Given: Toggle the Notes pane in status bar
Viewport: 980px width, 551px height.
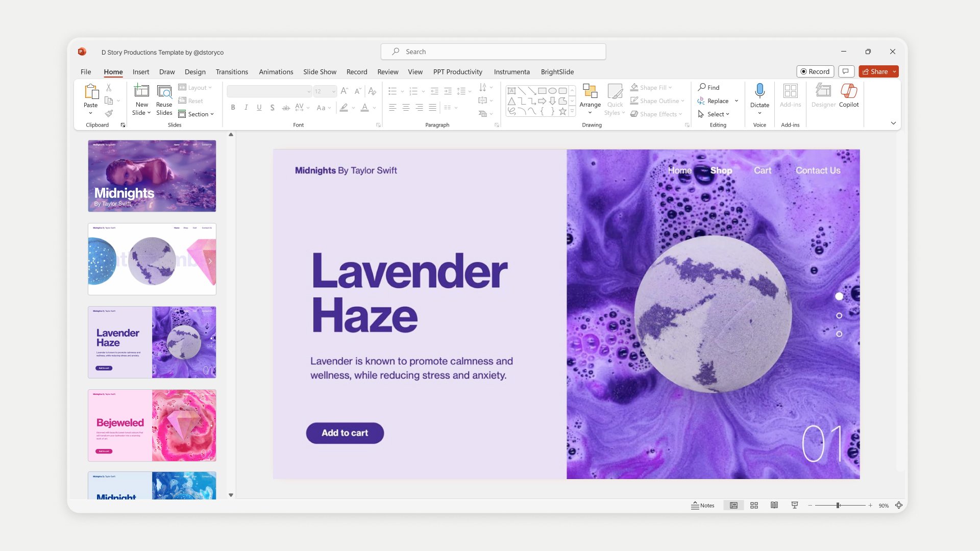Looking at the screenshot, I should (x=702, y=505).
